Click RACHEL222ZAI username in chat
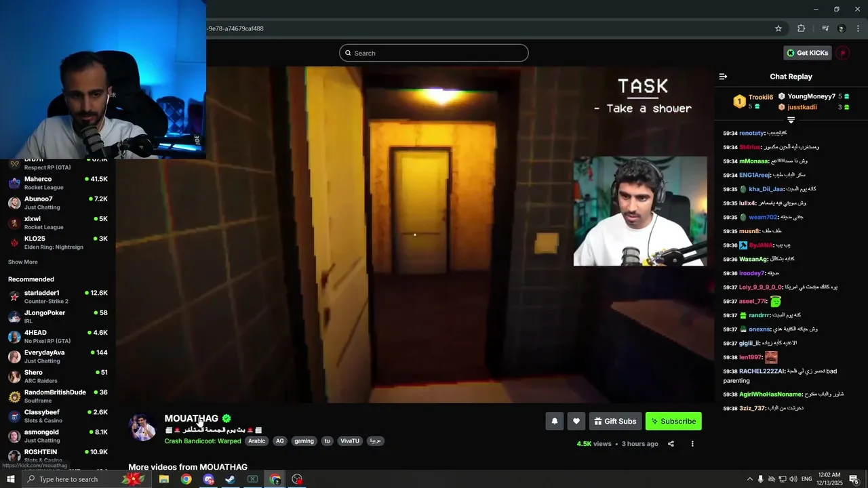This screenshot has height=488, width=868. (x=762, y=371)
